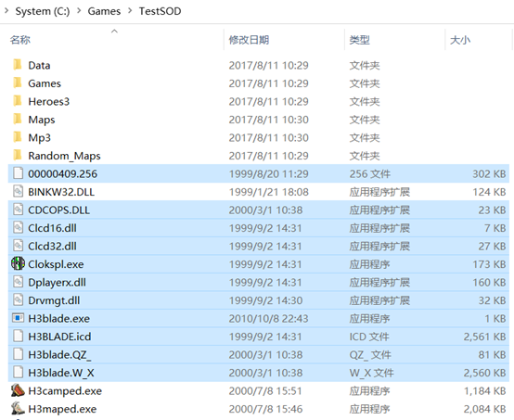Click the H3blade.QZ_ file icon
514x420 pixels.
click(x=18, y=354)
